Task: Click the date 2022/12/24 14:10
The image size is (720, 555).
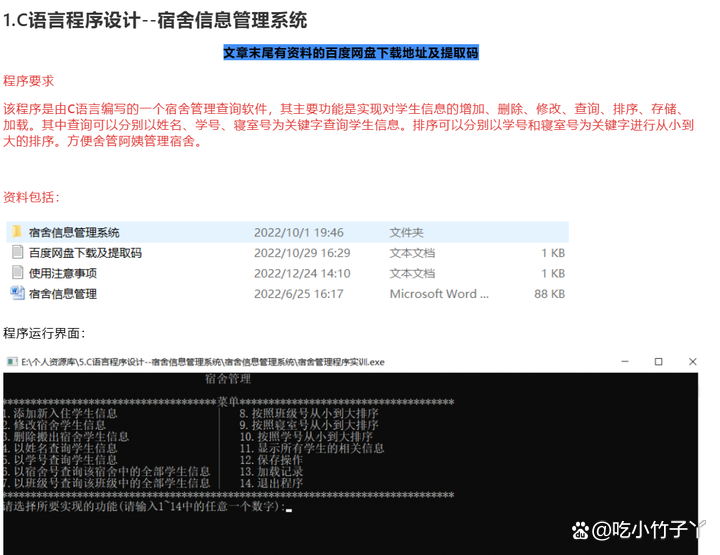Action: click(302, 274)
